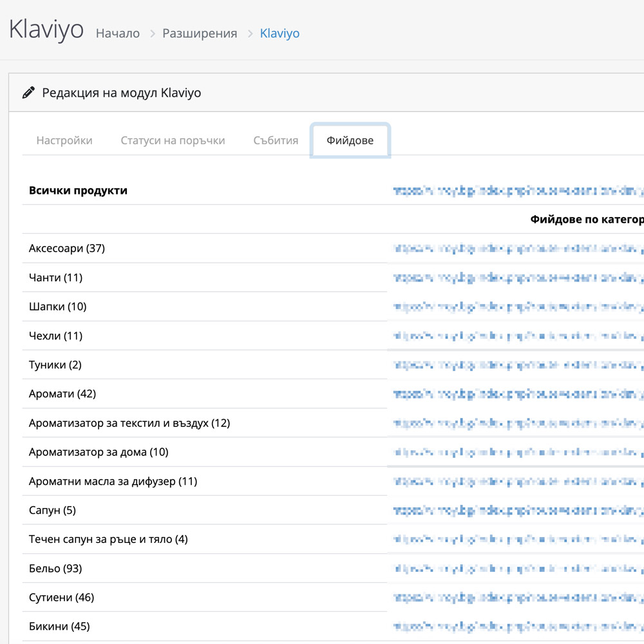Viewport: 644px width, 644px height.
Task: Click Ароматизатор за текстил и въздух (12)
Action: point(129,423)
